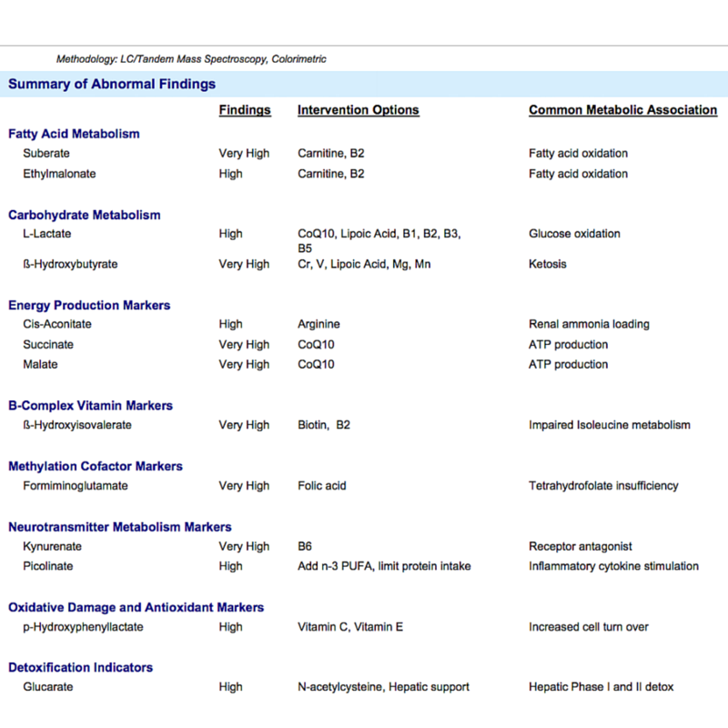Image resolution: width=728 pixels, height=728 pixels.
Task: Click the p-Hydroxyphenyllactate row label
Action: (83, 627)
